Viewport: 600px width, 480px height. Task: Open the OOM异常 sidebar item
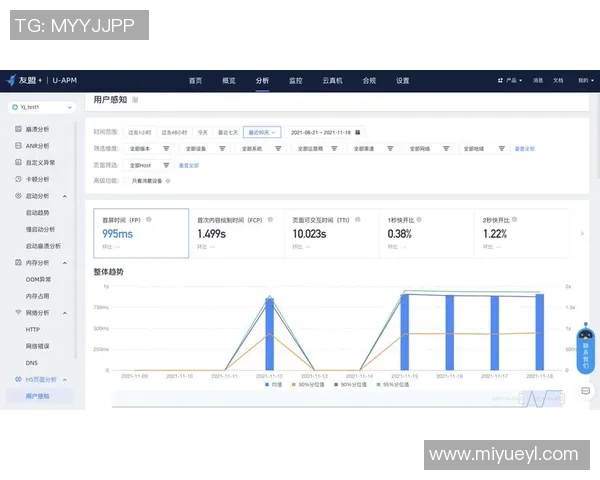click(x=38, y=279)
